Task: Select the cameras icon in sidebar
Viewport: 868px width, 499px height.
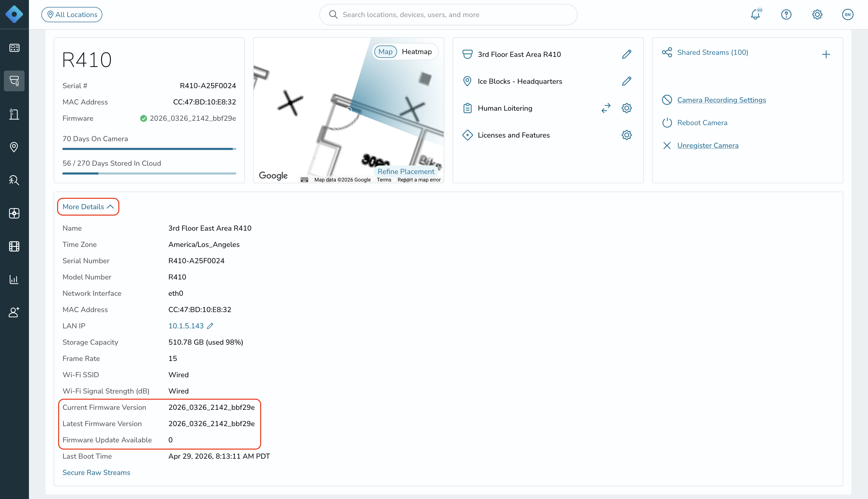Action: click(14, 81)
